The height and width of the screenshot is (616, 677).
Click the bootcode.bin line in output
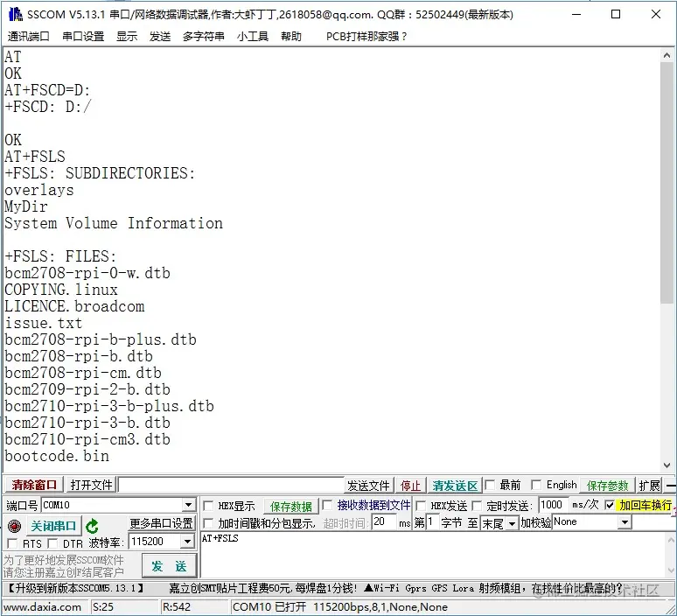[x=57, y=456]
